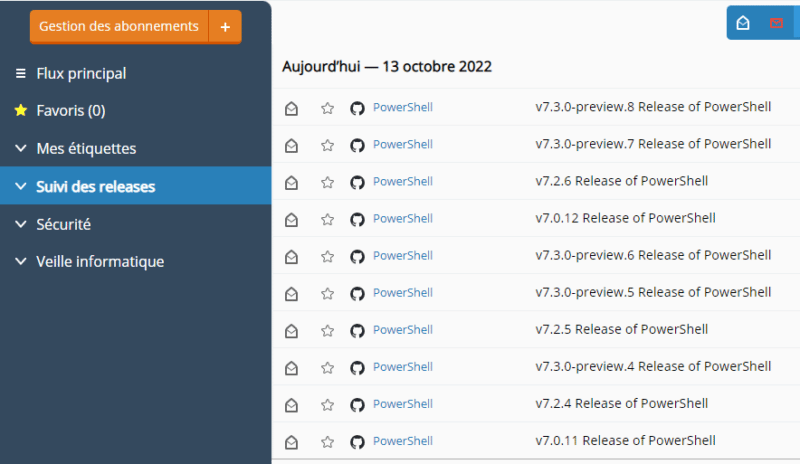Star the v7.3.0-preview.8 article as favorite
The height and width of the screenshot is (464, 800).
pos(328,108)
